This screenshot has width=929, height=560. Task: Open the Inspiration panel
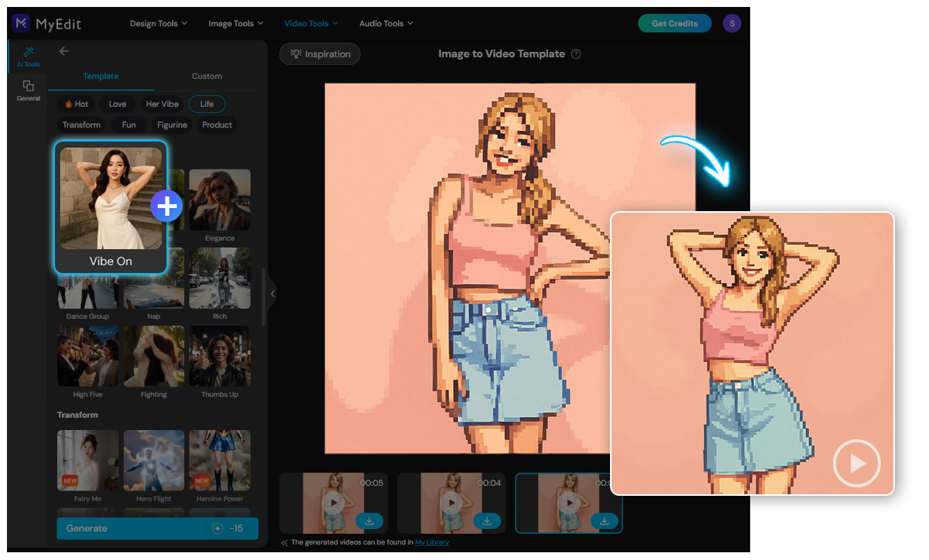click(x=320, y=53)
